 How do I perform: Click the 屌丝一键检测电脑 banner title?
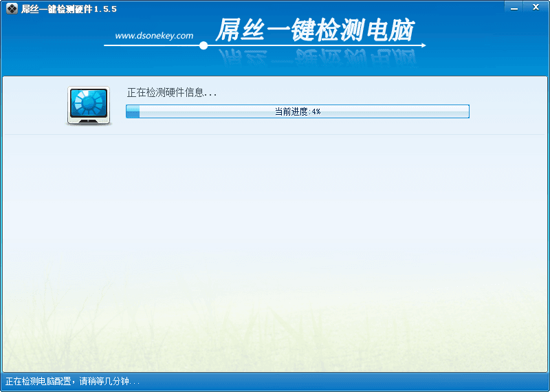[x=315, y=30]
